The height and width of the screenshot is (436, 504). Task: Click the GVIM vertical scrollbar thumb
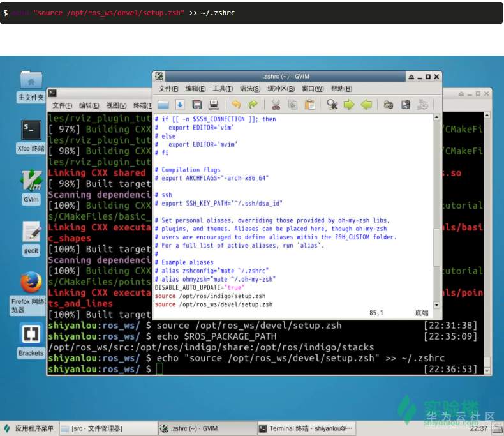436,247
